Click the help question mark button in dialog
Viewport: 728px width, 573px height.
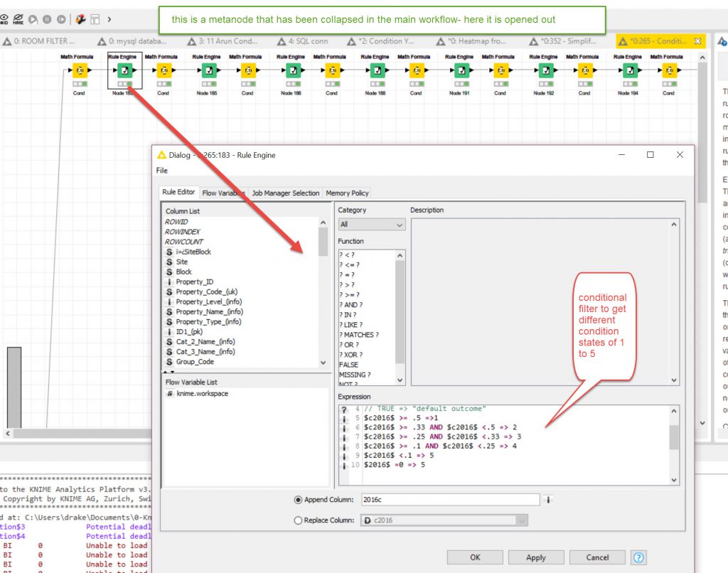click(638, 557)
